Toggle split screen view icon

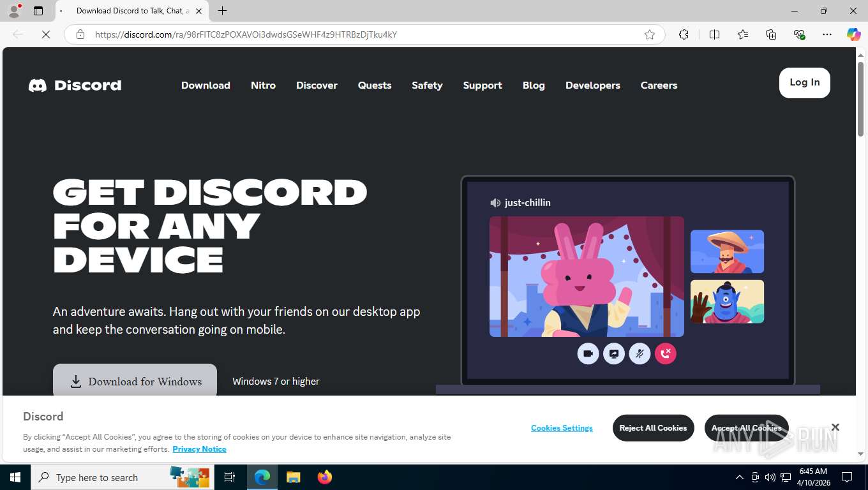[714, 34]
